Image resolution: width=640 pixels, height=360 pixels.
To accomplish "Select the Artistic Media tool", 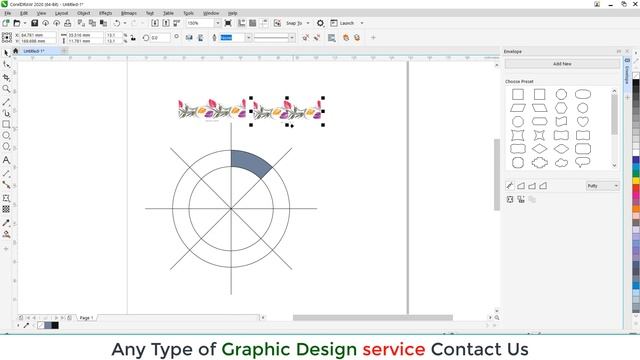I will pos(6,113).
